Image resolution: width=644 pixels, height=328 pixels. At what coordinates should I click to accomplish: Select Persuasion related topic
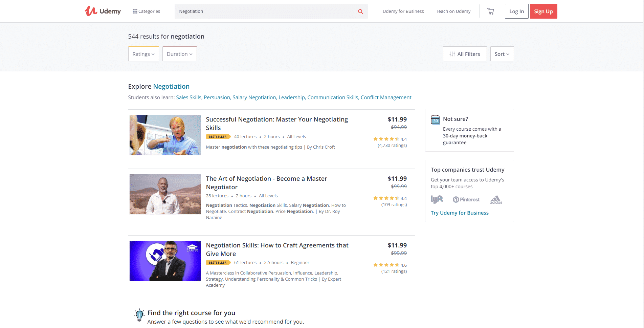[x=217, y=97]
